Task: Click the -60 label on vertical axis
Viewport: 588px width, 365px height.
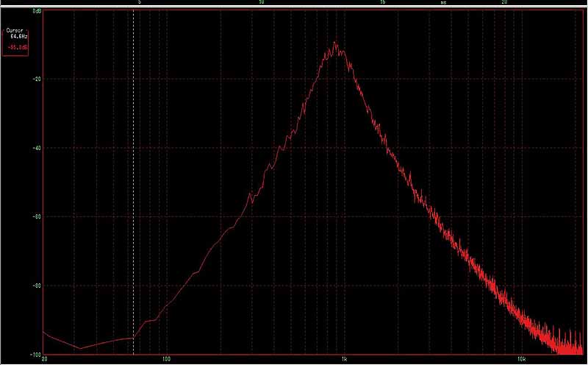Action: [x=36, y=216]
